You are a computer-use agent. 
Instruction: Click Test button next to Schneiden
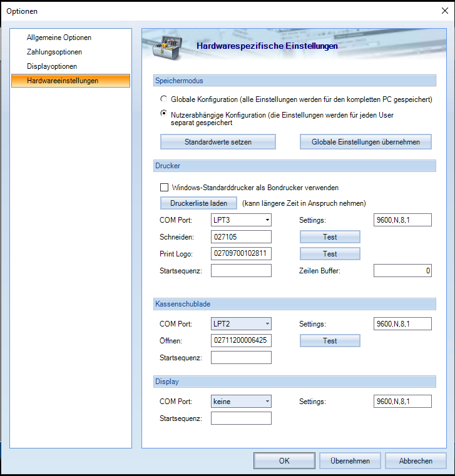[330, 237]
